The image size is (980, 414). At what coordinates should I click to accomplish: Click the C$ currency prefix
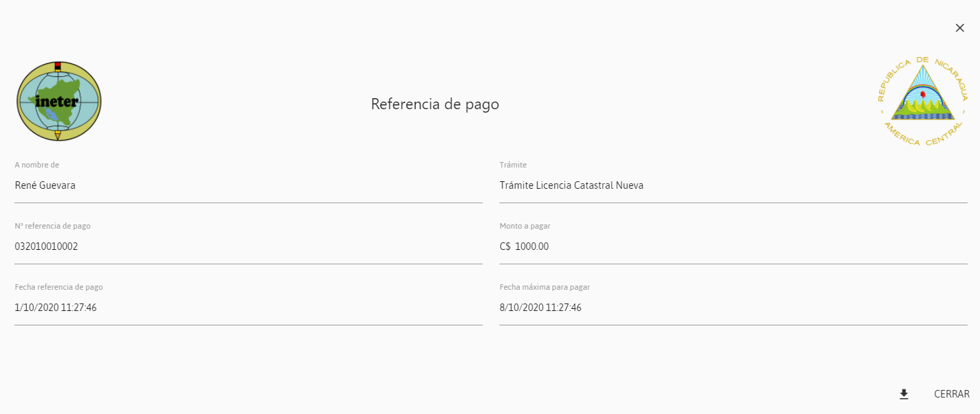pos(505,246)
